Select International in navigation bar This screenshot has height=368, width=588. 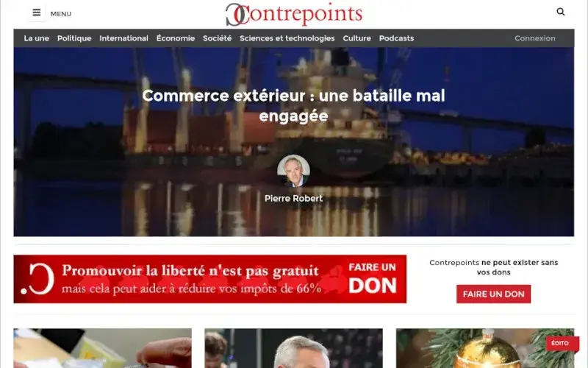click(x=123, y=38)
